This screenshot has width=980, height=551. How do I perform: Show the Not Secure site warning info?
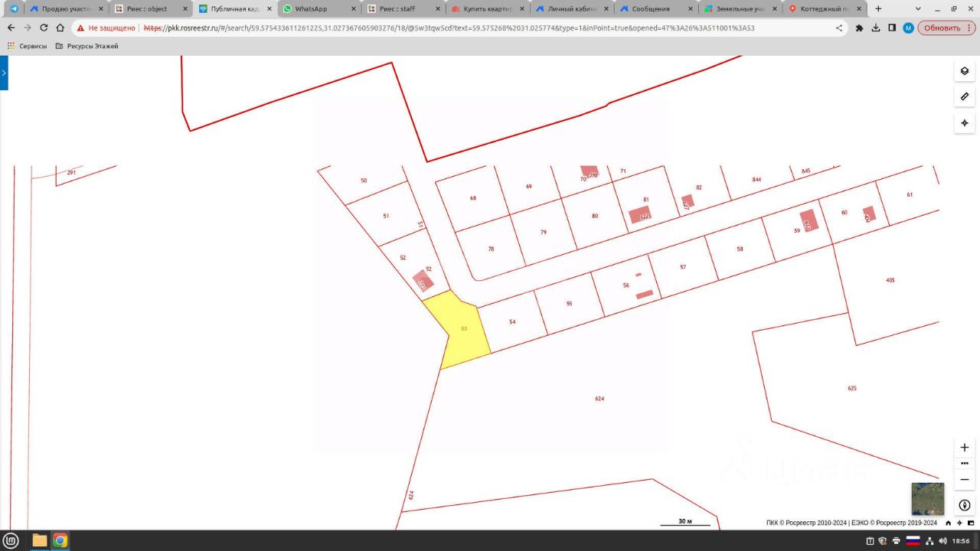[x=106, y=28]
